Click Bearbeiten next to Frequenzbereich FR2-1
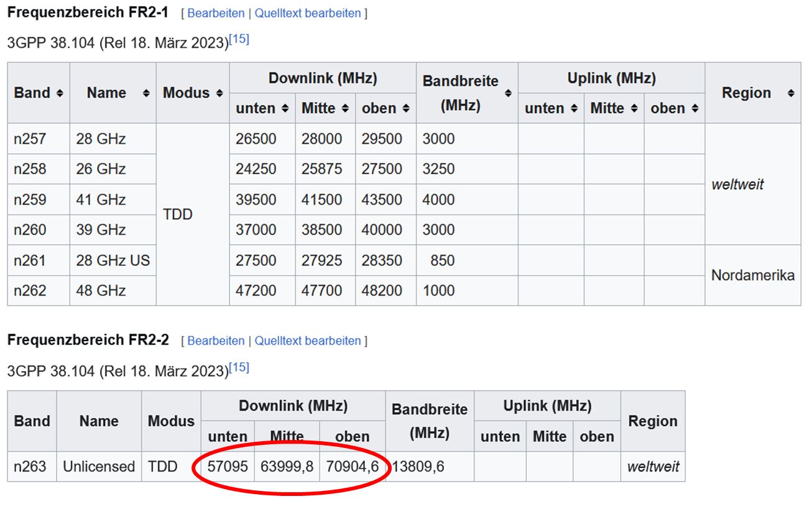 [x=216, y=13]
